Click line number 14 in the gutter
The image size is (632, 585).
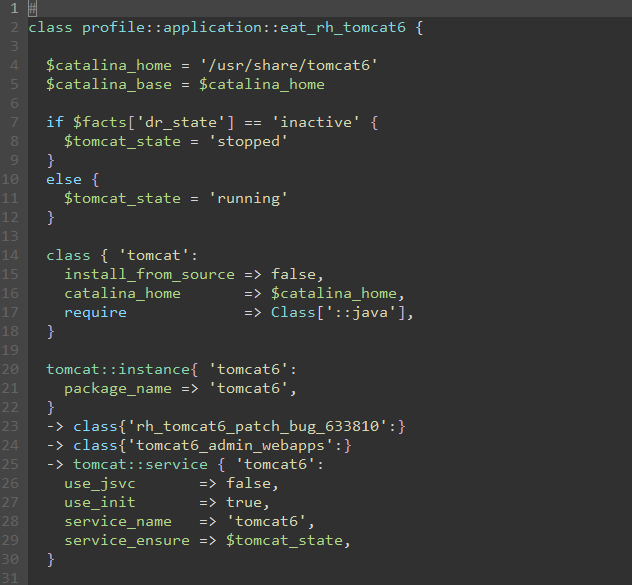10,256
